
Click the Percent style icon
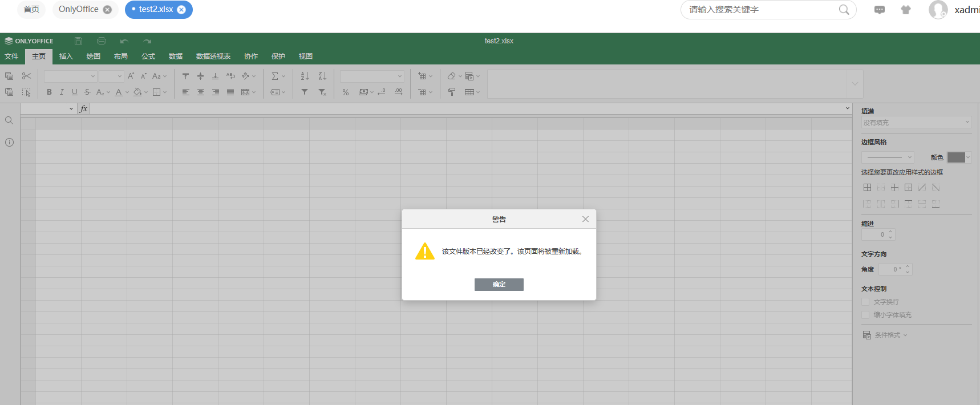(346, 92)
